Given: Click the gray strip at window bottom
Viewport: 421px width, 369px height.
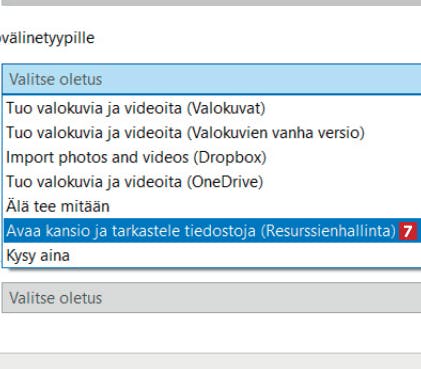Looking at the screenshot, I should pyautogui.click(x=210, y=361).
